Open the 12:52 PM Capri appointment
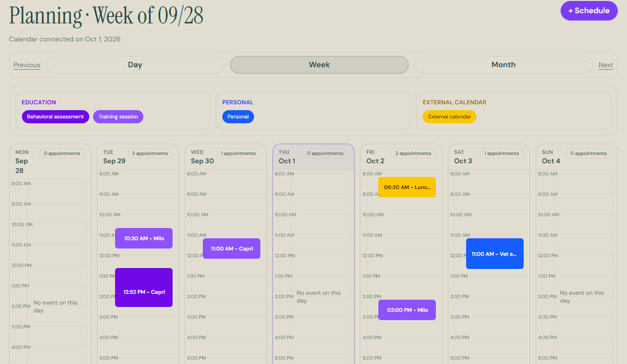The height and width of the screenshot is (364, 627). pyautogui.click(x=144, y=287)
